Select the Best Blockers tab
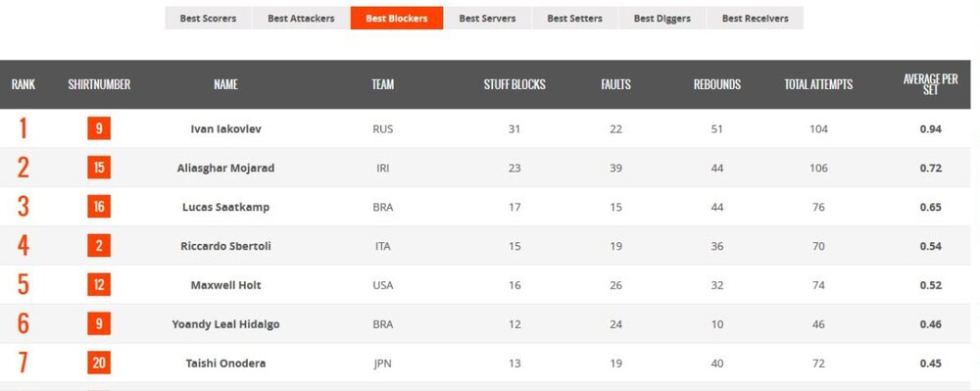 coord(397,18)
